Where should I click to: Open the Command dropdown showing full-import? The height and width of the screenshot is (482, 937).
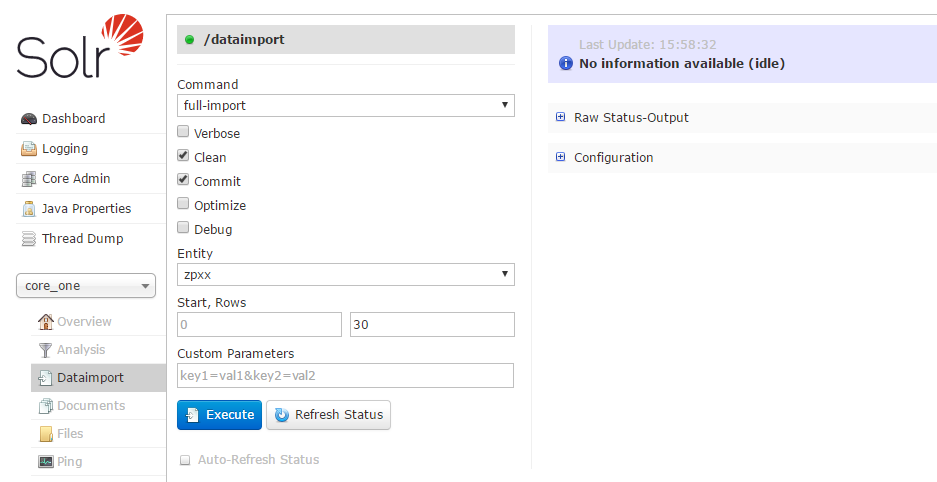click(x=345, y=105)
